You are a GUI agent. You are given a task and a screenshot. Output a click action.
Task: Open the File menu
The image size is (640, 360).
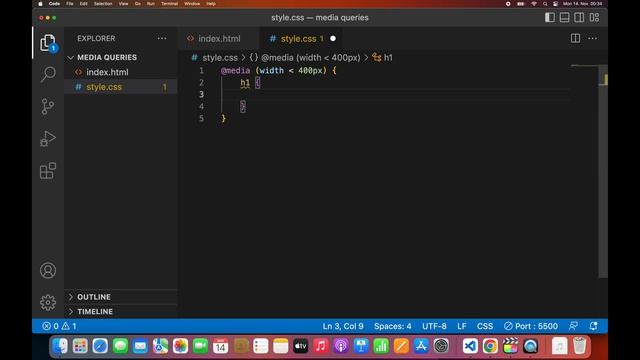pos(70,4)
